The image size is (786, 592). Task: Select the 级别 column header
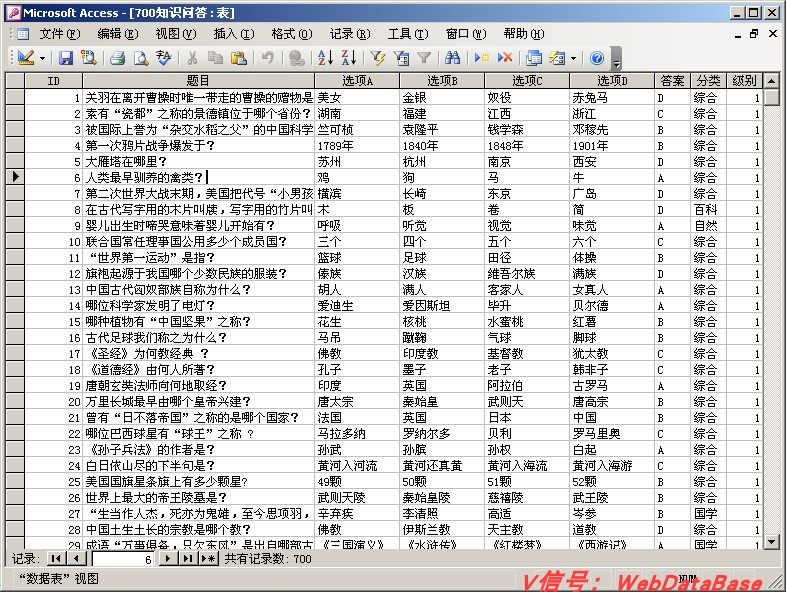(x=745, y=81)
